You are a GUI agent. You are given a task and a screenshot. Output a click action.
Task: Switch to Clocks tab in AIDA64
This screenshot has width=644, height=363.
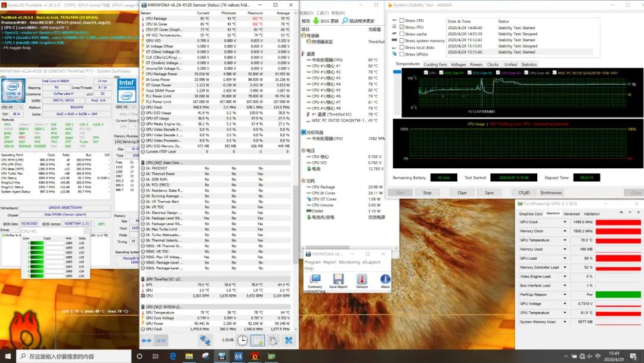click(x=493, y=64)
